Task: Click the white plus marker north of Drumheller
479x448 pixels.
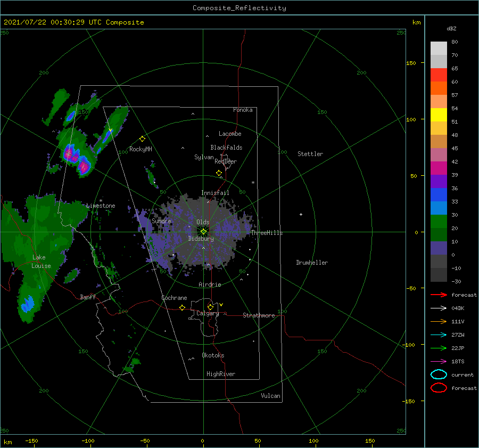Action: click(x=301, y=214)
